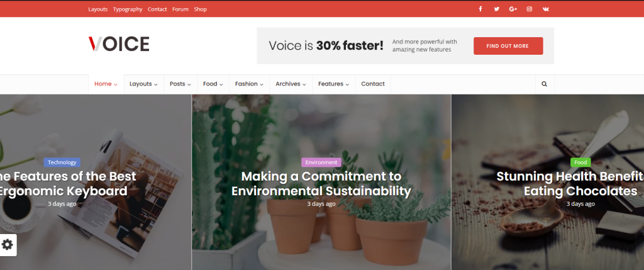The image size is (644, 270).
Task: Open the Facebook social icon
Action: coord(480,9)
